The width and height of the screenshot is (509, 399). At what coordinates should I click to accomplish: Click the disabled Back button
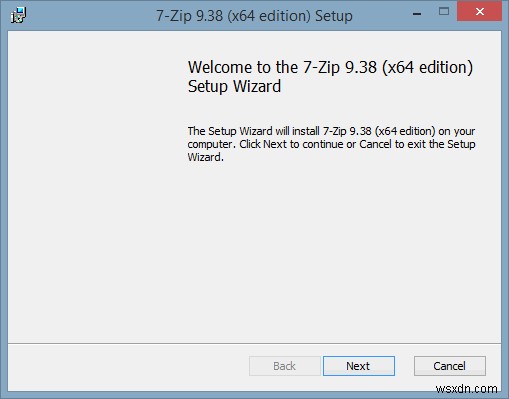click(x=285, y=366)
